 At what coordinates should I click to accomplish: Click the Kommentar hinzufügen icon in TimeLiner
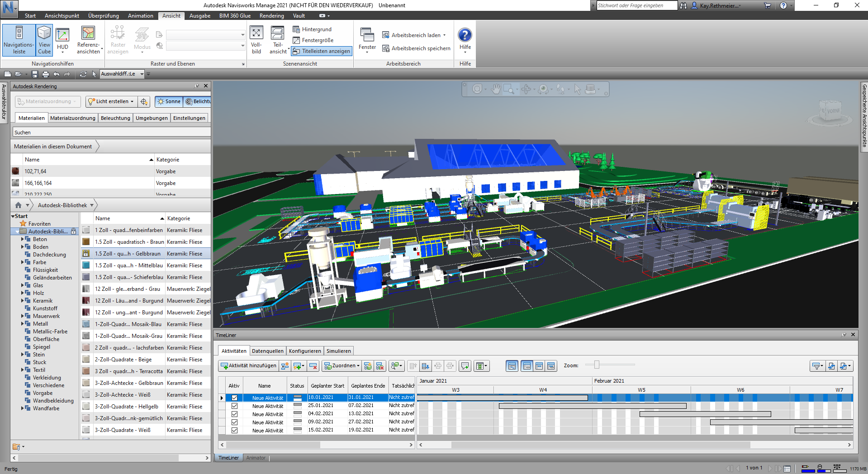pos(464,366)
